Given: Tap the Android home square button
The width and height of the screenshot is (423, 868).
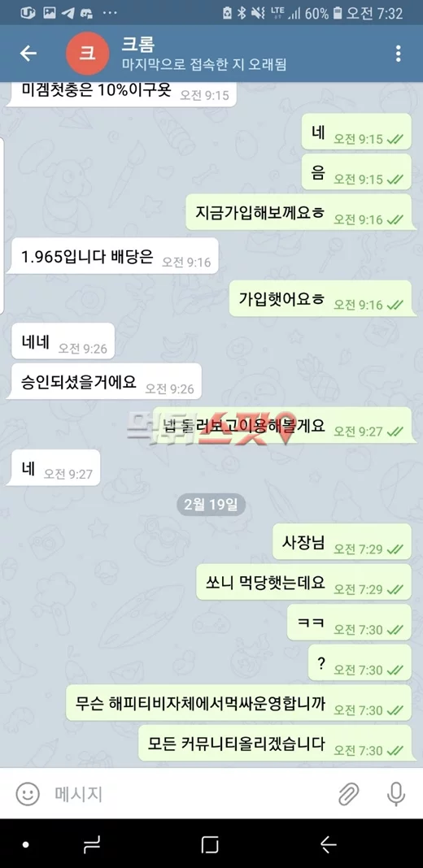Looking at the screenshot, I should pyautogui.click(x=210, y=844).
